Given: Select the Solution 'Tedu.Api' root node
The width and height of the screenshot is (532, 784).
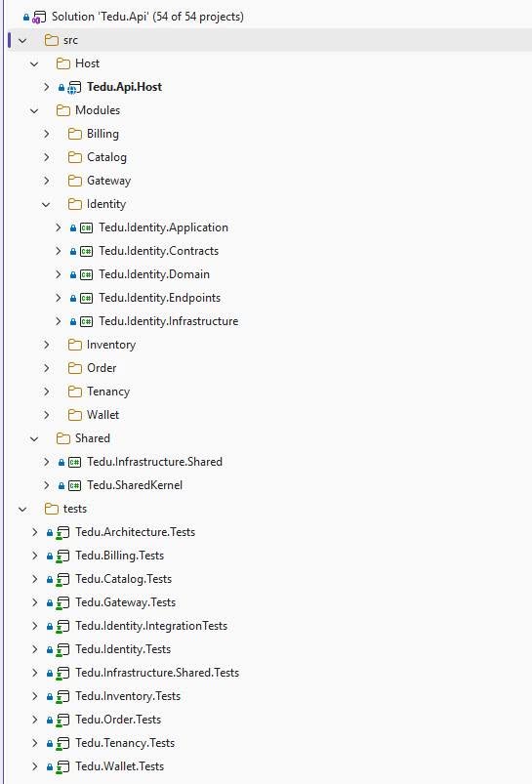Looking at the screenshot, I should (147, 17).
